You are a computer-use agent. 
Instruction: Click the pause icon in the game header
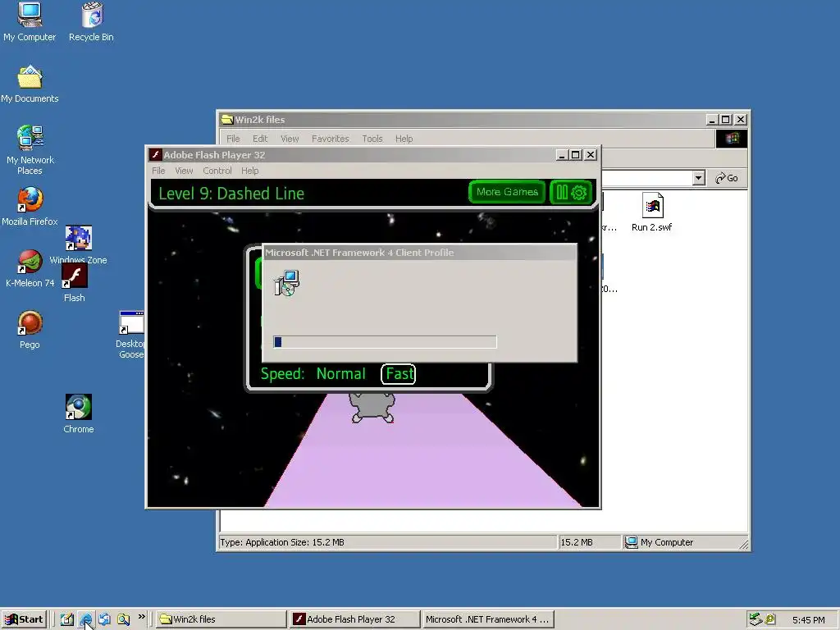561,192
